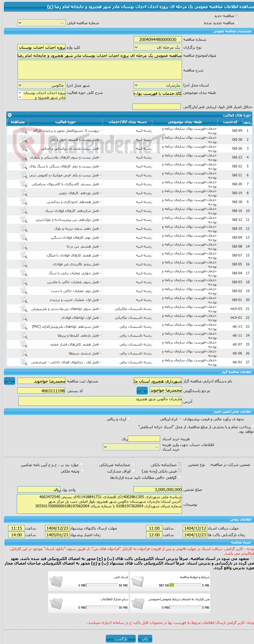Image resolution: width=254 pixels, height=644 pixels.
Task: Click view magnifier icon in row bld-09
Action: 23,237
